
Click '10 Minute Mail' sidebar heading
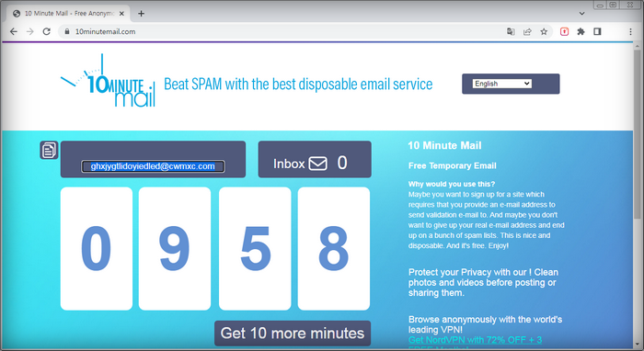pyautogui.click(x=444, y=145)
